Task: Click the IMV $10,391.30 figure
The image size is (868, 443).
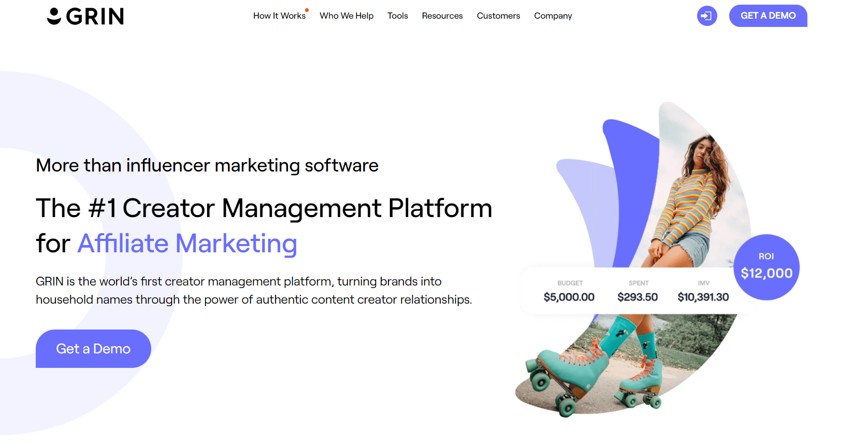Action: (x=703, y=291)
